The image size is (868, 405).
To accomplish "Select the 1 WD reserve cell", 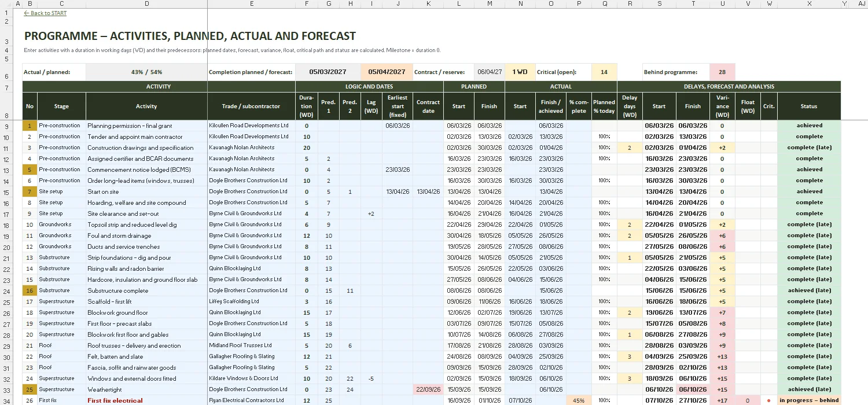I will [520, 72].
